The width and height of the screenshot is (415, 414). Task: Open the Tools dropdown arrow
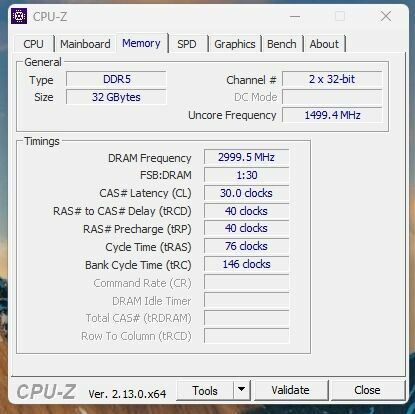(242, 390)
